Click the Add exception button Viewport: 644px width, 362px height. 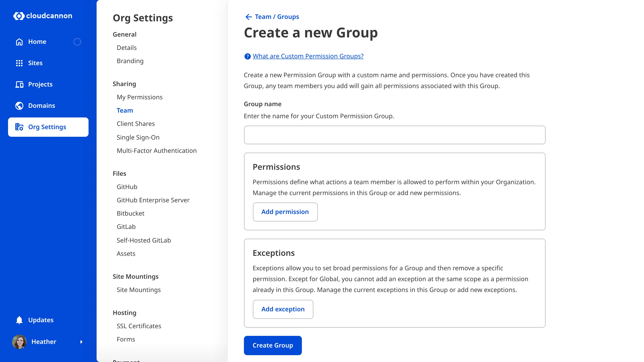coord(283,309)
